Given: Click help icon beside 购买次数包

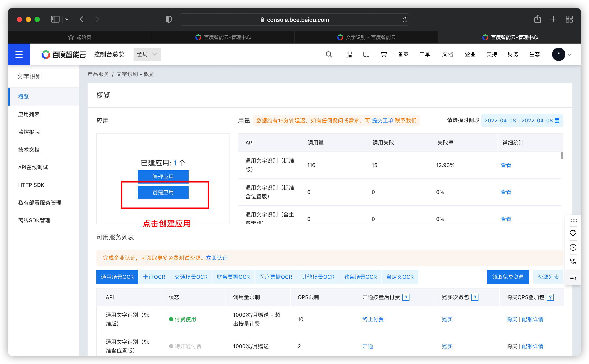Looking at the screenshot, I should [475, 297].
